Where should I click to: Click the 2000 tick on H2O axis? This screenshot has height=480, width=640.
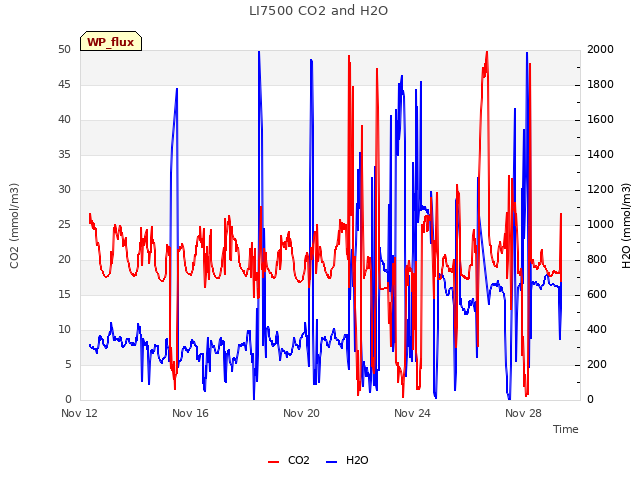[x=600, y=49]
